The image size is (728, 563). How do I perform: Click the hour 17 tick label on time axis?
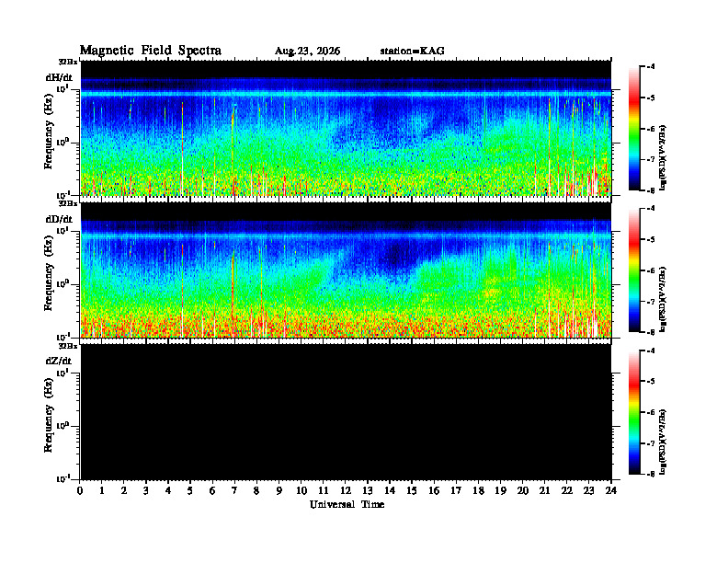pyautogui.click(x=456, y=491)
